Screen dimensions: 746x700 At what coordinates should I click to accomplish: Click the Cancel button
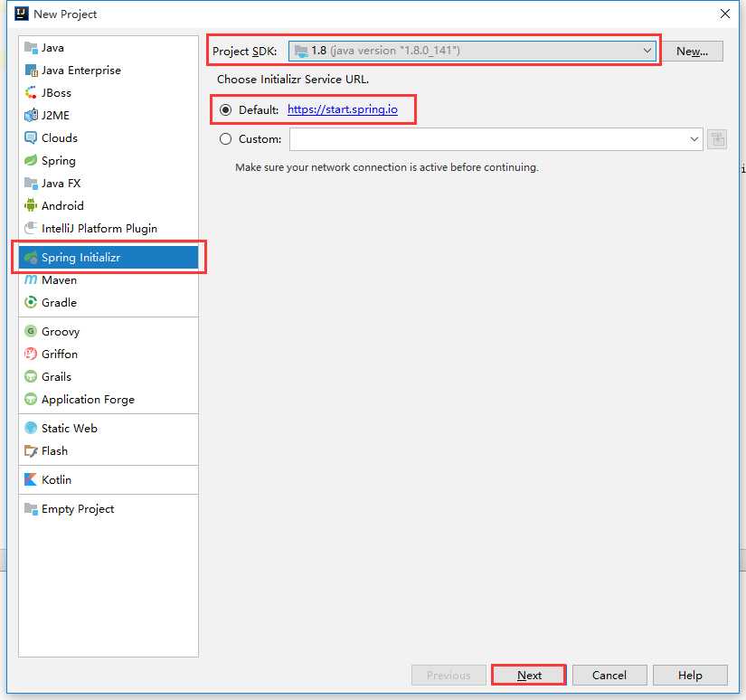(x=609, y=676)
